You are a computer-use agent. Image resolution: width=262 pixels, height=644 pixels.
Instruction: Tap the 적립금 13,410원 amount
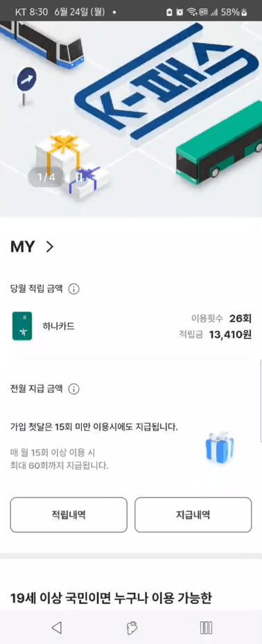click(215, 335)
